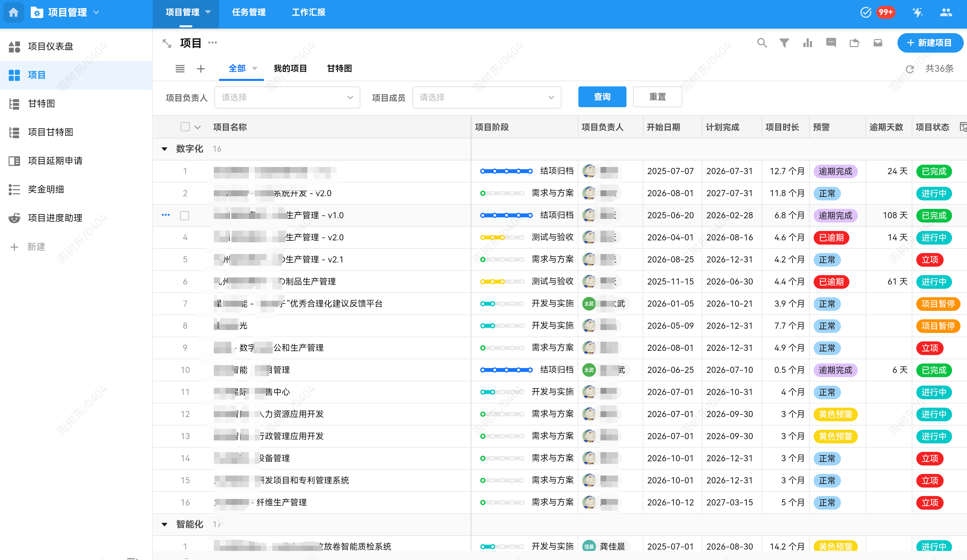The image size is (967, 560).
Task: Click the 已逾期 tag for start 2026-04-01
Action: click(x=831, y=237)
